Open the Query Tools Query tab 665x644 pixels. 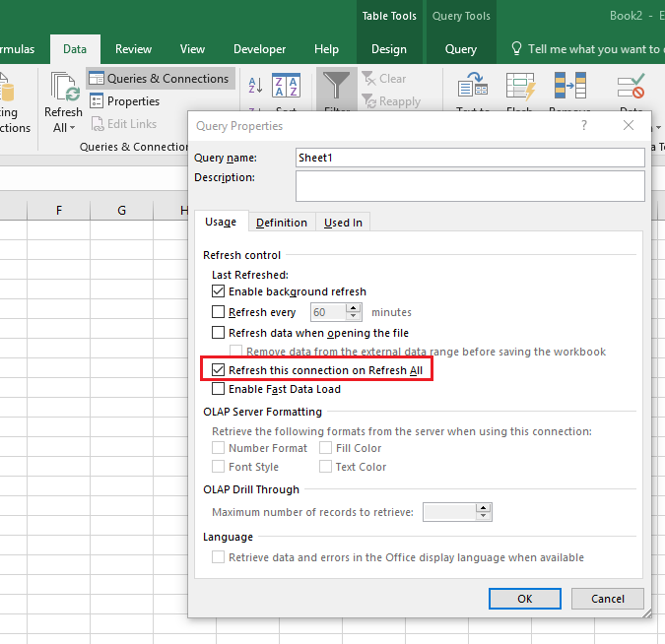pos(461,49)
